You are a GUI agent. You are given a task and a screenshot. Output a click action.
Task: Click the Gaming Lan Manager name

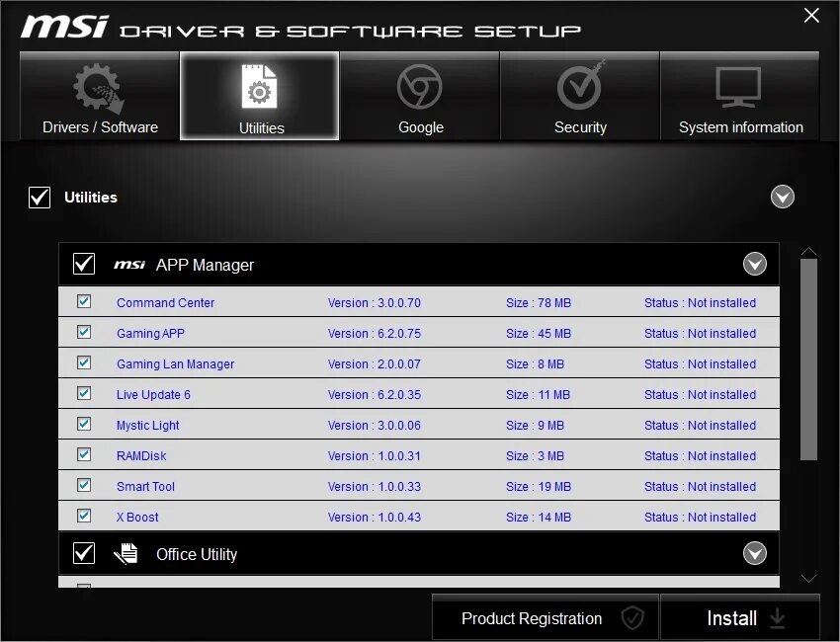175,363
